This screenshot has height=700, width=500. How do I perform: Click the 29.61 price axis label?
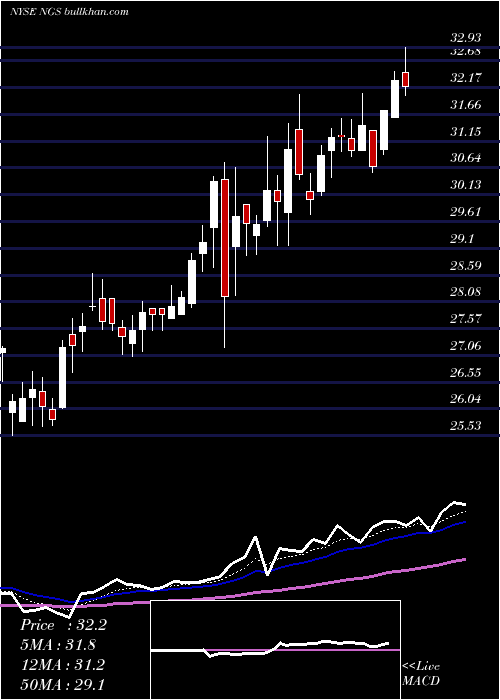click(466, 211)
